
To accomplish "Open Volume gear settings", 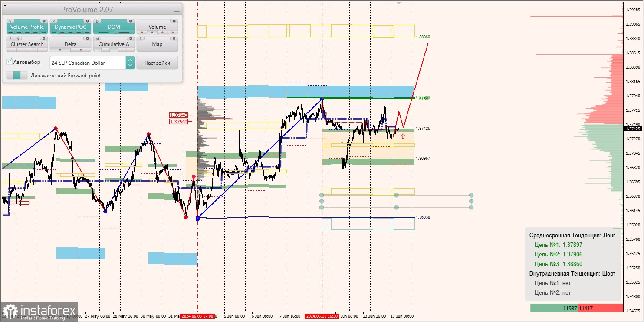I will [x=174, y=21].
